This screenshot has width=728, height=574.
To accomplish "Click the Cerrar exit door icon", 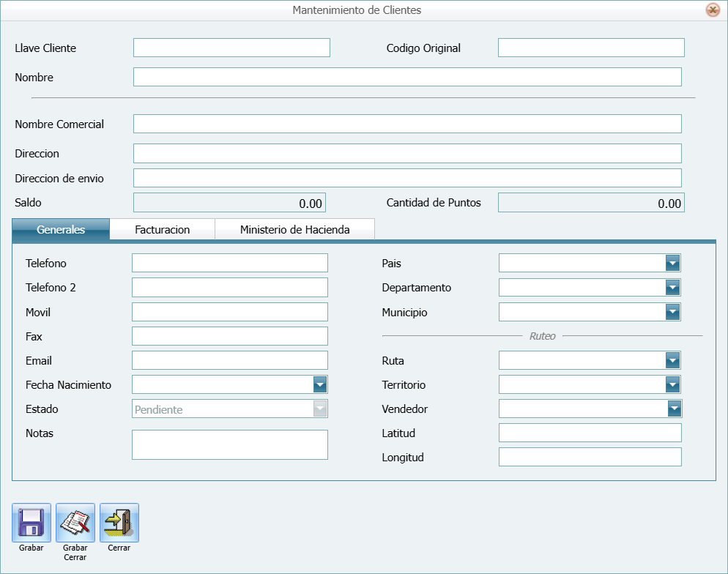I will tap(119, 523).
